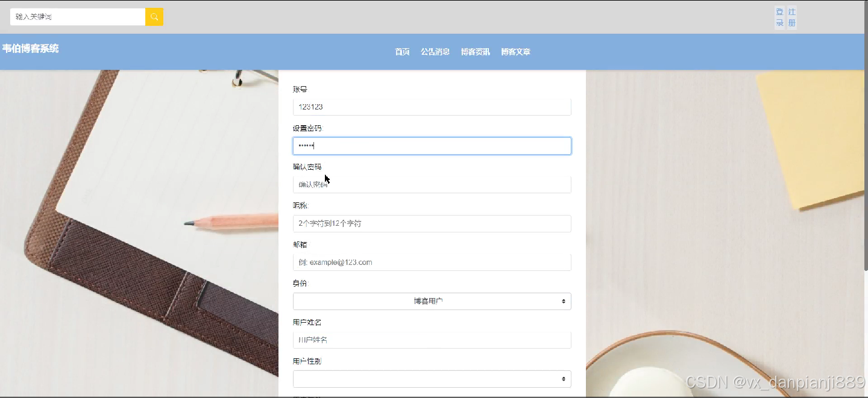Click the 设置密码 label text
868x398 pixels.
[307, 128]
